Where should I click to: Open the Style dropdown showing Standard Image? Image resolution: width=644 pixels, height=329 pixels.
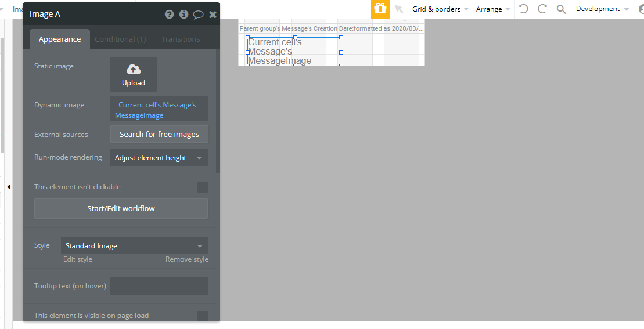click(134, 245)
